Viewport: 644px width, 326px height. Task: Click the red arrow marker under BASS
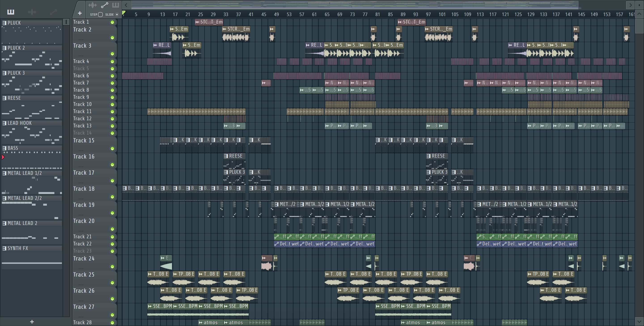3,157
